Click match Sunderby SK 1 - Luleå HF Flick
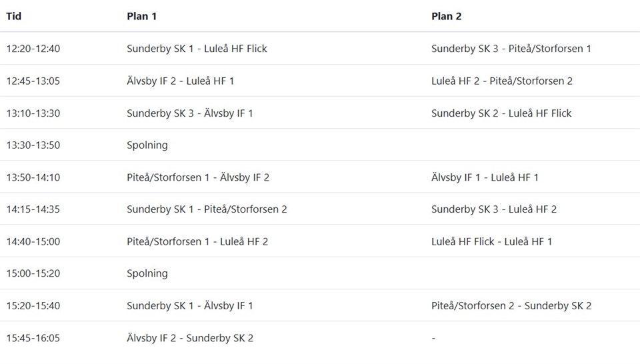The height and width of the screenshot is (364, 640). (197, 49)
